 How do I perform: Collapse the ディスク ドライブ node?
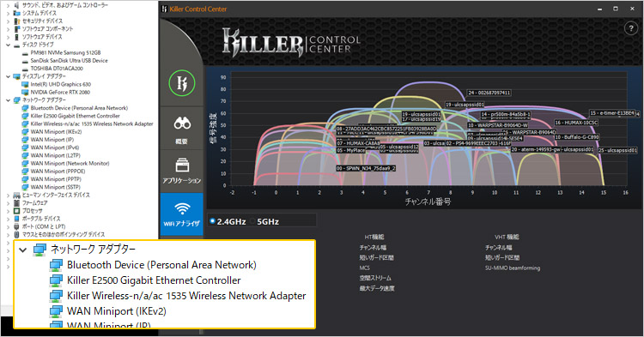click(9, 45)
